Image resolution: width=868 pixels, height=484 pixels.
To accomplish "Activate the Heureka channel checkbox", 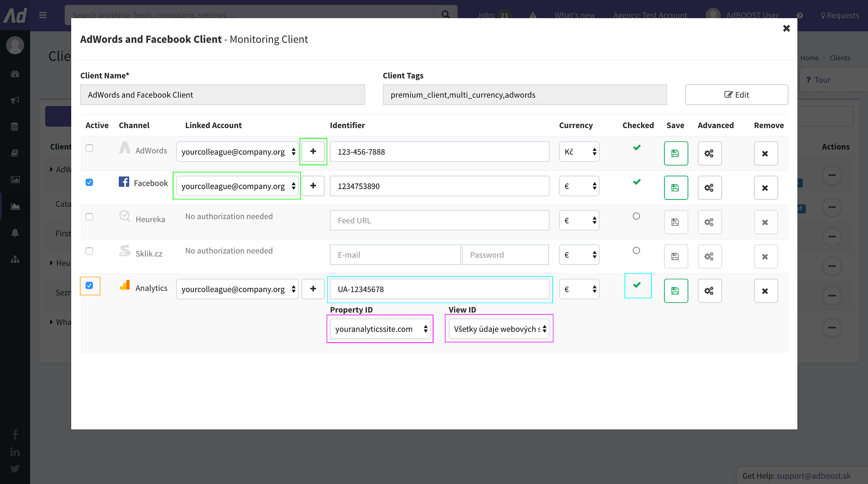I will [x=89, y=216].
